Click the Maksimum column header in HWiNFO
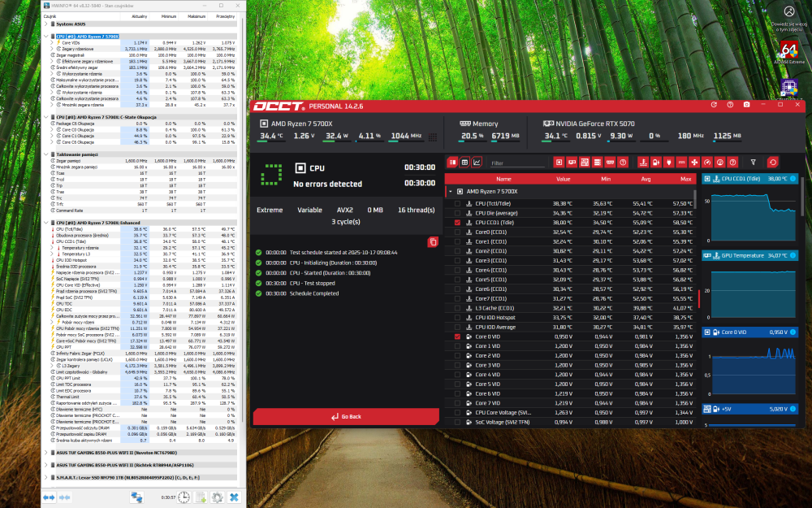Image resolution: width=812 pixels, height=508 pixels. tap(197, 15)
